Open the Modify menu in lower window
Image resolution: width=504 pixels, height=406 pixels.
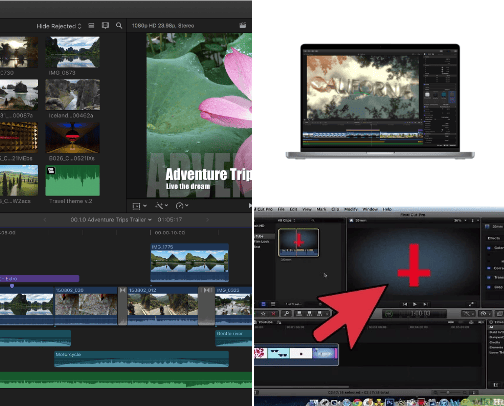pyautogui.click(x=351, y=209)
